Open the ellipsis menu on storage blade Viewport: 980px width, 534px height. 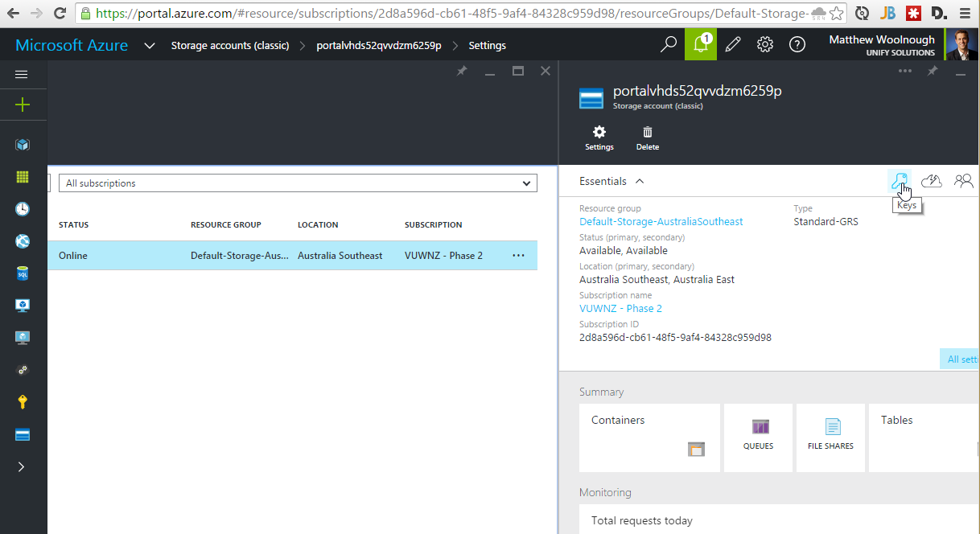click(905, 71)
